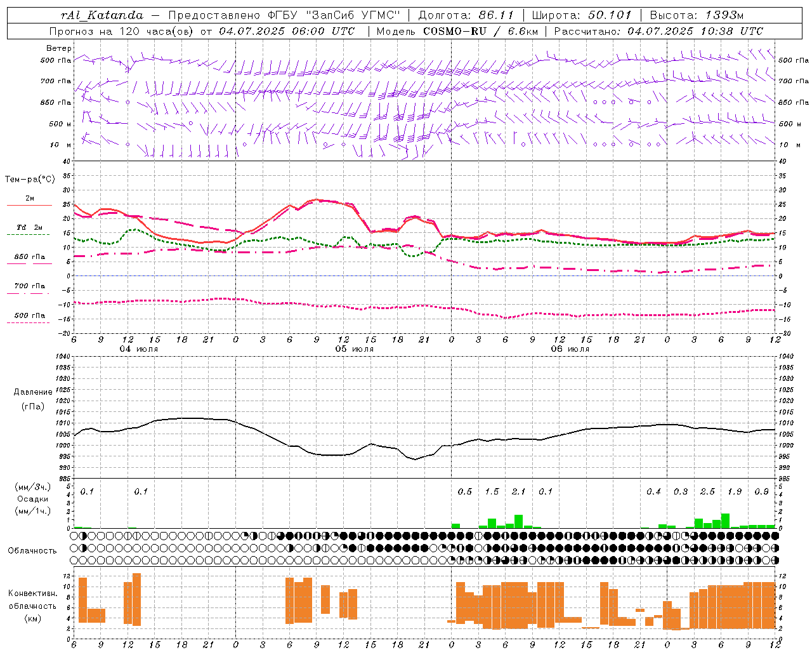
Task: Select the elevation text Высота: 1393м
Action: tap(697, 15)
